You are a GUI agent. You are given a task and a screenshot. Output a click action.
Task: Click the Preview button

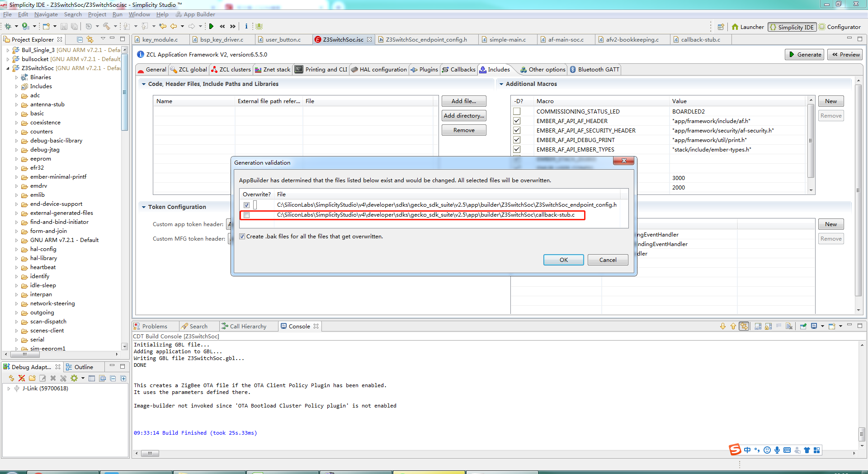pos(845,54)
